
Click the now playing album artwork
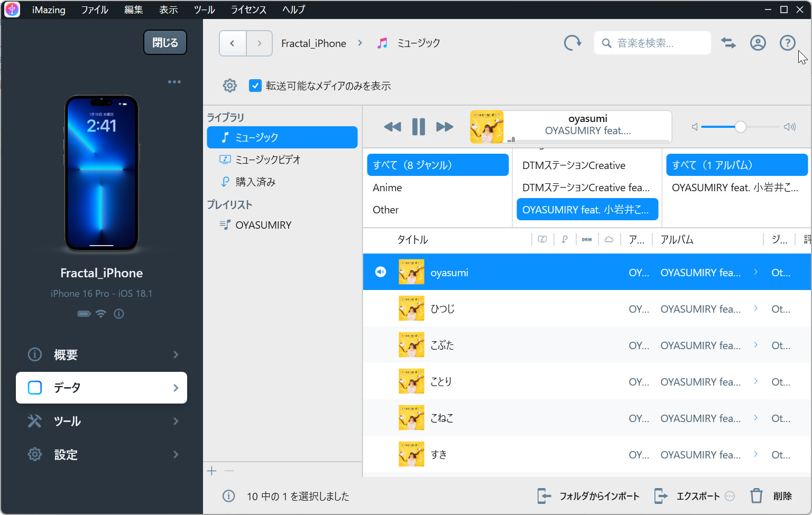(487, 127)
